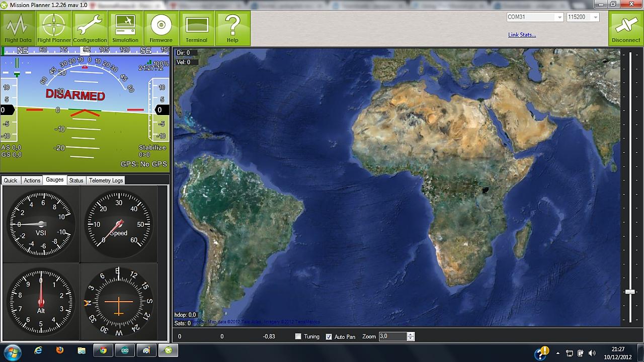This screenshot has width=644, height=362.
Task: Open the Firmware screen
Action: 161,28
